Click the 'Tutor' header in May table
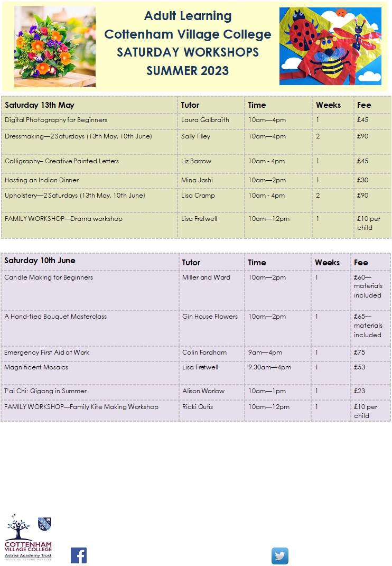392x566 pixels. click(x=190, y=105)
